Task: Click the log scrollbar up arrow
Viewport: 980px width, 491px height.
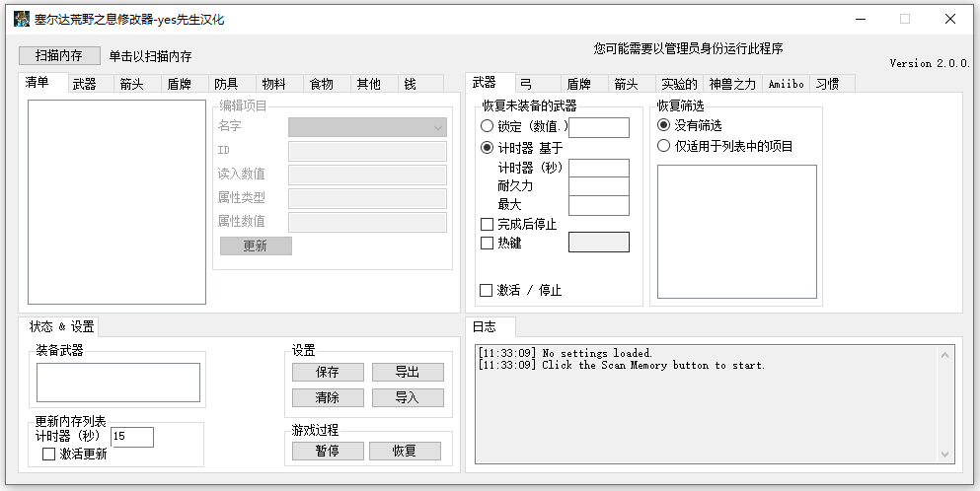Action: point(944,356)
